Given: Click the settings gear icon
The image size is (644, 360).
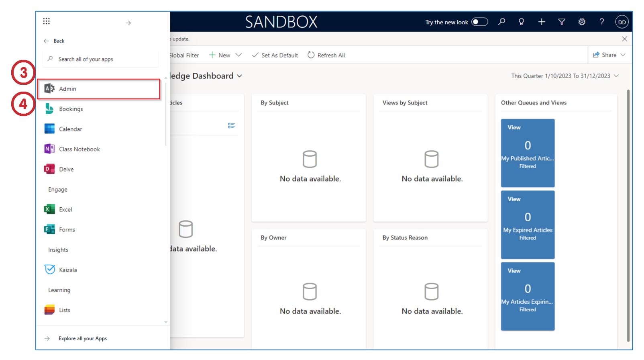Looking at the screenshot, I should pyautogui.click(x=581, y=22).
